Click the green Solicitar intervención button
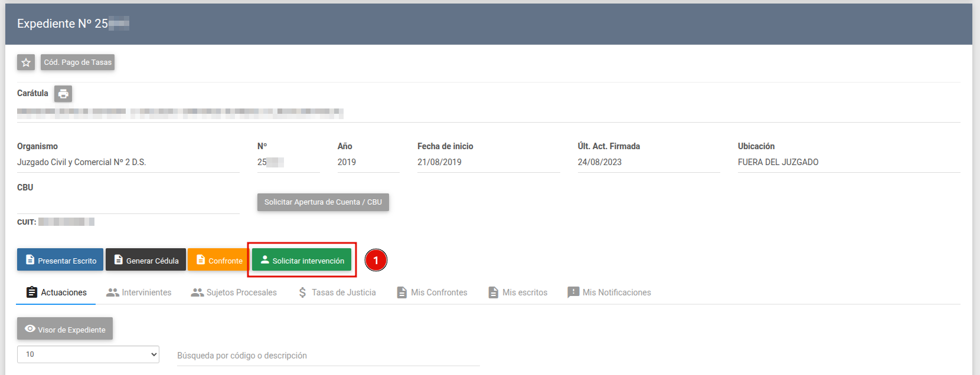 (302, 260)
